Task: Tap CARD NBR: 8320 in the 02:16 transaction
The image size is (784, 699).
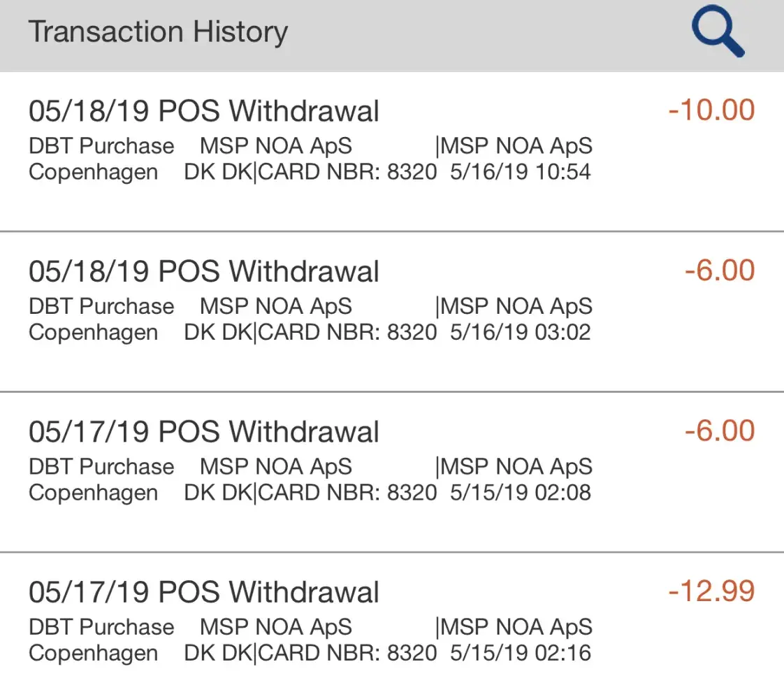Action: [347, 653]
